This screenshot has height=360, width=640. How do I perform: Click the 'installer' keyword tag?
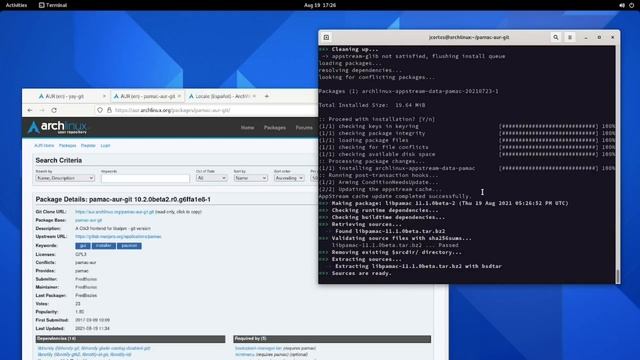pyautogui.click(x=104, y=246)
